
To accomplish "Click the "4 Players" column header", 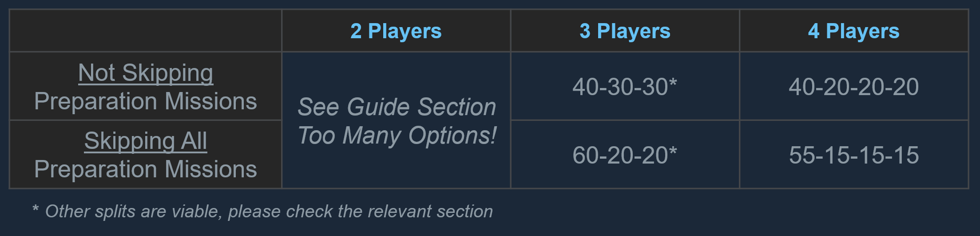I will (853, 31).
